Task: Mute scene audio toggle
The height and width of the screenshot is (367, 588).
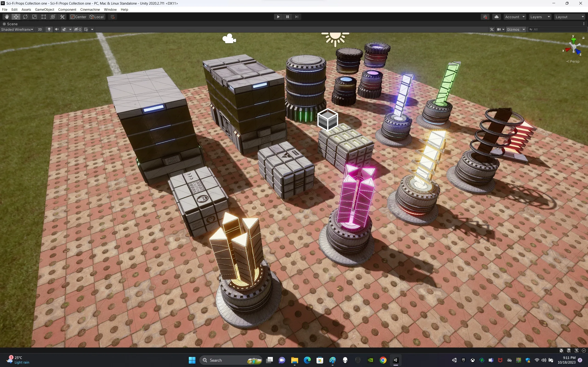Action: 57,29
